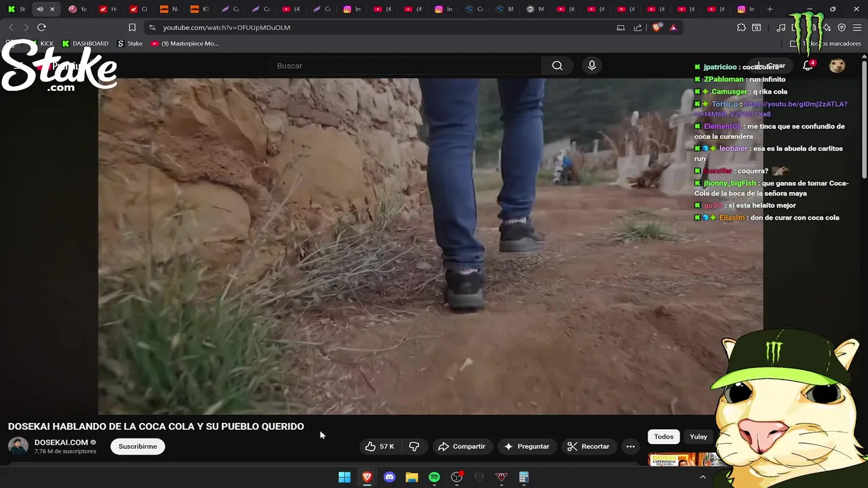
Task: Bookmark this page with bookmark icon
Action: 132,27
